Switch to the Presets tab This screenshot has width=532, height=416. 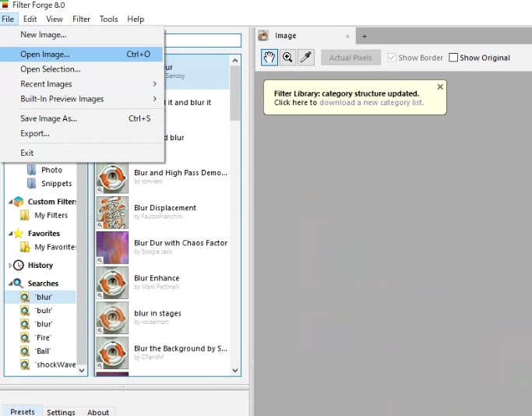tap(23, 411)
